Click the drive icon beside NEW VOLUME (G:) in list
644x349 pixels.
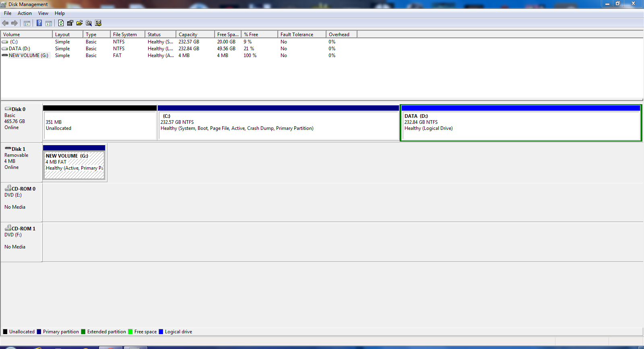tap(5, 55)
